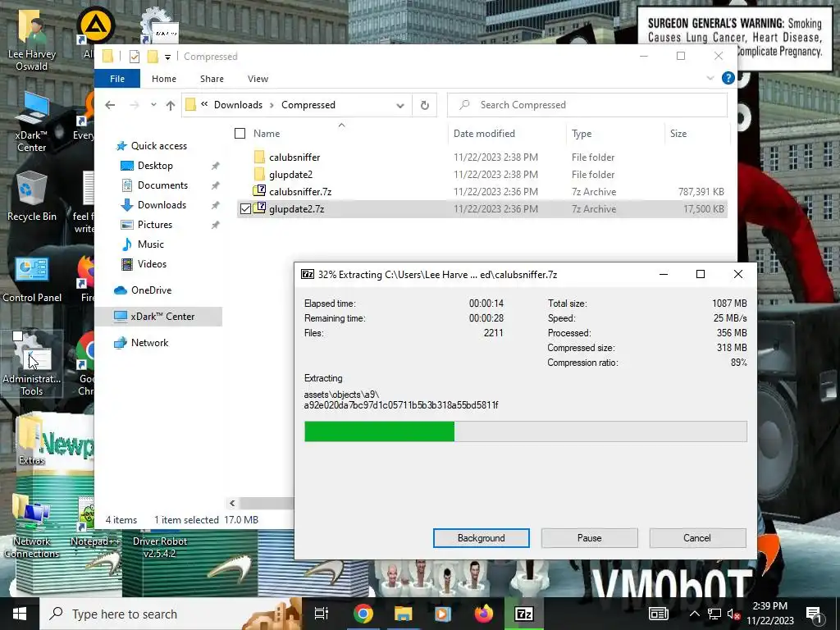Pause the extraction

point(589,538)
